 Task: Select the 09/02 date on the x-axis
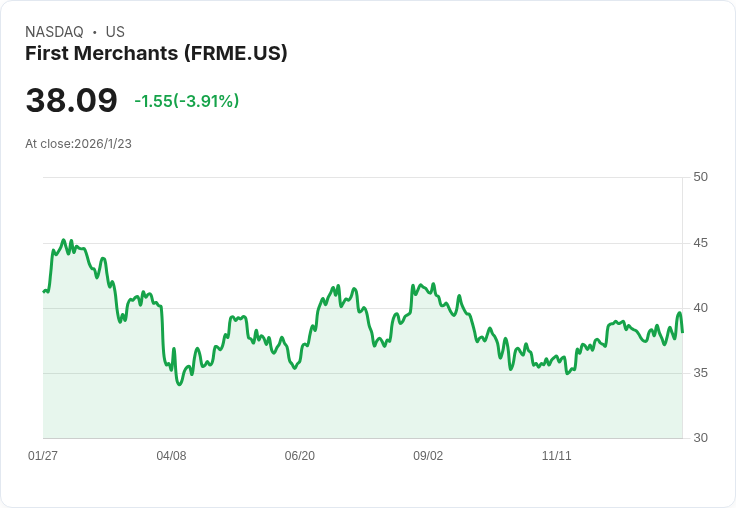pyautogui.click(x=428, y=456)
